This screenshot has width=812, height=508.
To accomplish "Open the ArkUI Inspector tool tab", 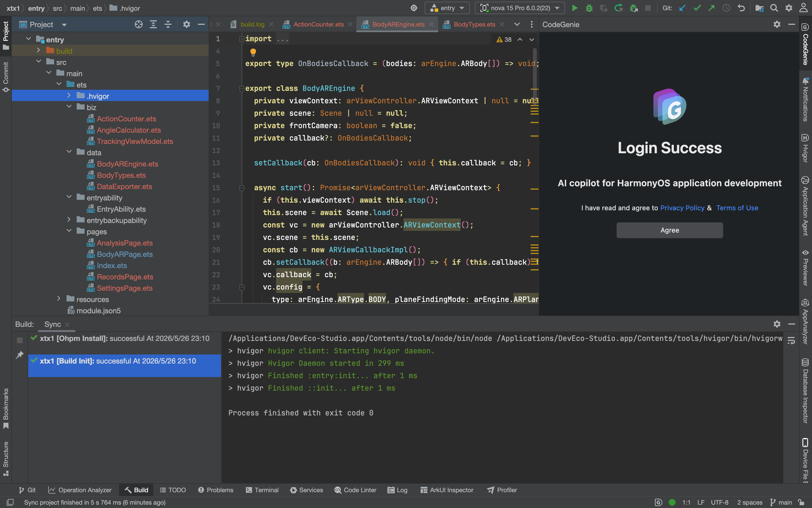I will (447, 490).
